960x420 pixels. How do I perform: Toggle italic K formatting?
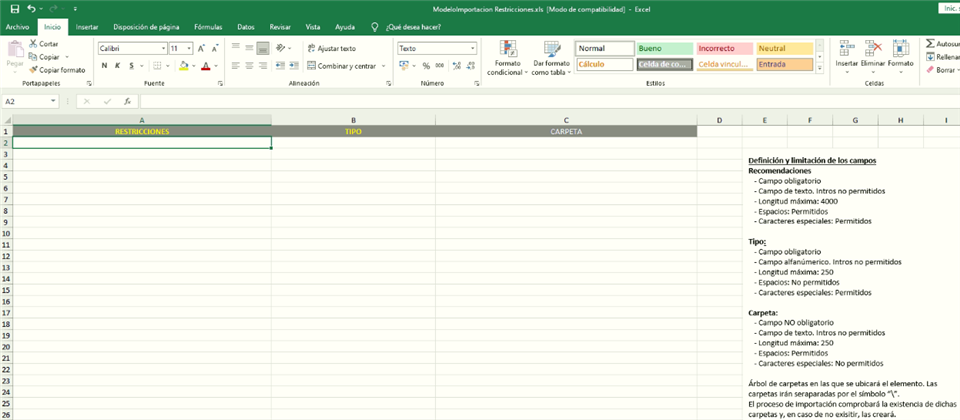coord(117,66)
